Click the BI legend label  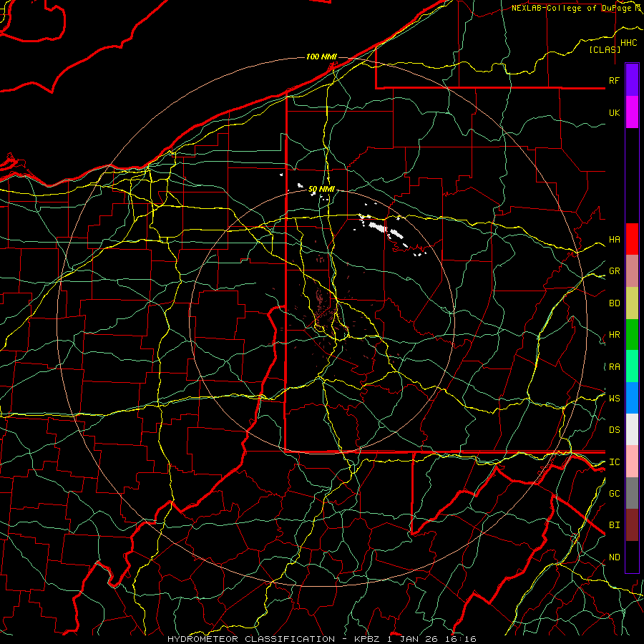tap(614, 525)
